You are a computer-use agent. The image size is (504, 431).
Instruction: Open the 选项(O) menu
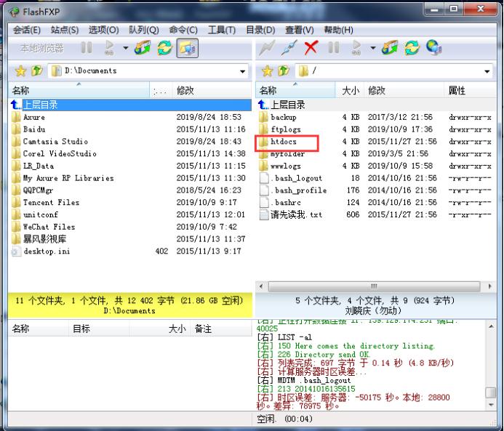pyautogui.click(x=103, y=30)
